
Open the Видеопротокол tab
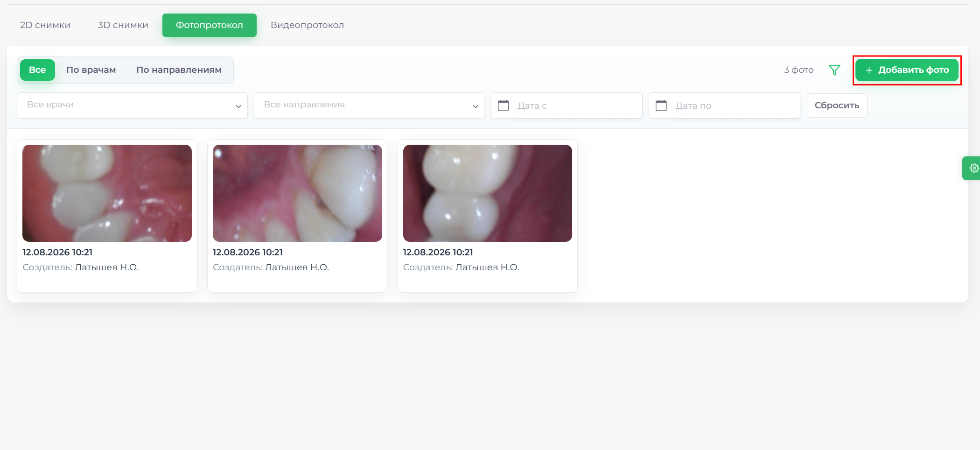pos(308,25)
